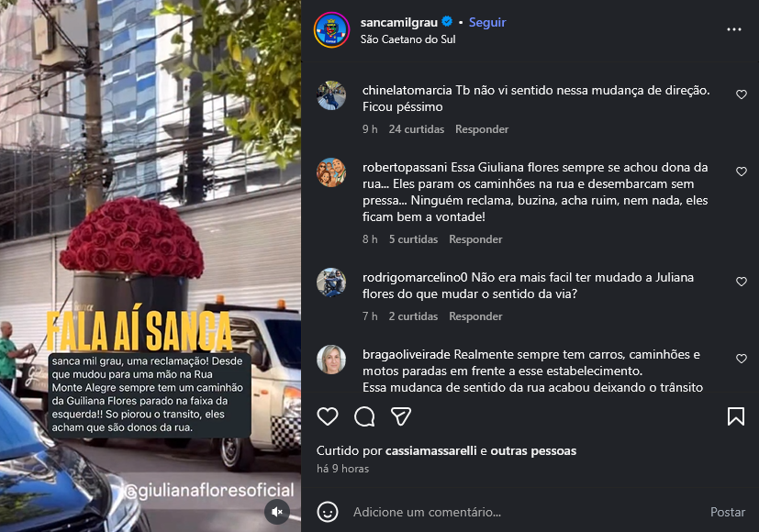Open robertopassani's avatar

pyautogui.click(x=331, y=172)
